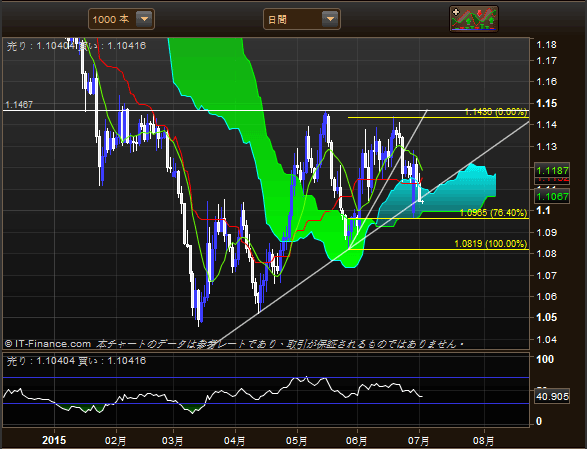Click the 08月 time axis marker
The width and height of the screenshot is (587, 449).
(483, 441)
